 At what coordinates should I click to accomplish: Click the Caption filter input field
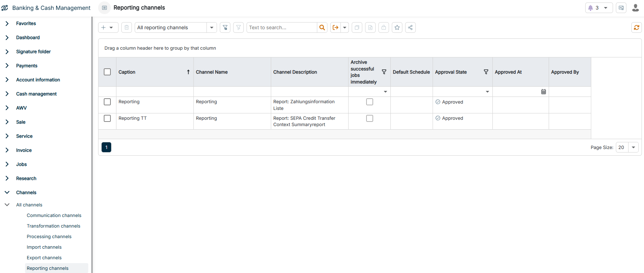point(155,92)
